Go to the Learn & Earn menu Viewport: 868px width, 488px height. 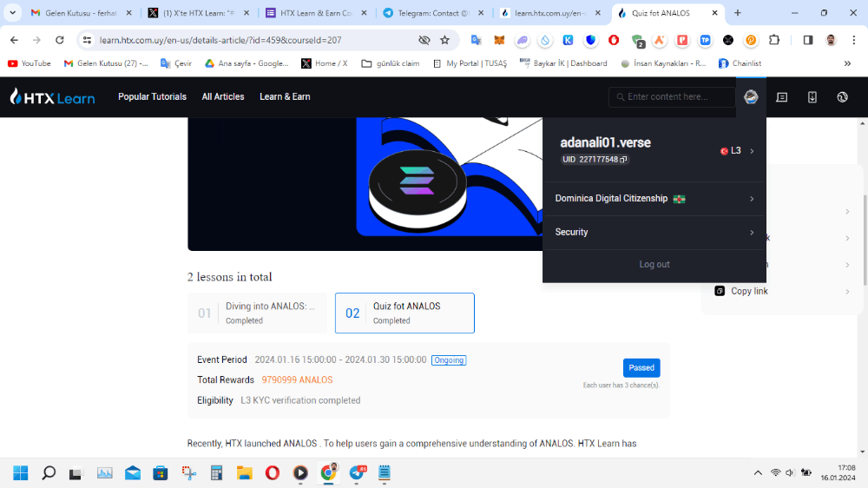pos(285,97)
